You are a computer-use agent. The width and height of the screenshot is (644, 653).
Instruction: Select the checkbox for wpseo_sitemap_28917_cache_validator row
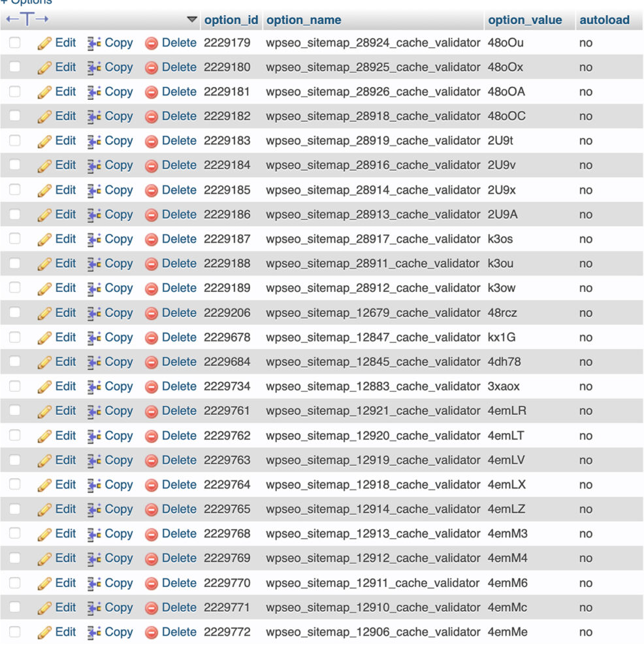click(x=14, y=239)
